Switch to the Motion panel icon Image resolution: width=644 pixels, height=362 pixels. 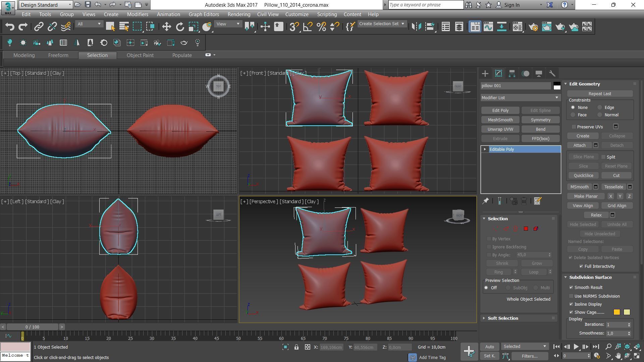525,73
